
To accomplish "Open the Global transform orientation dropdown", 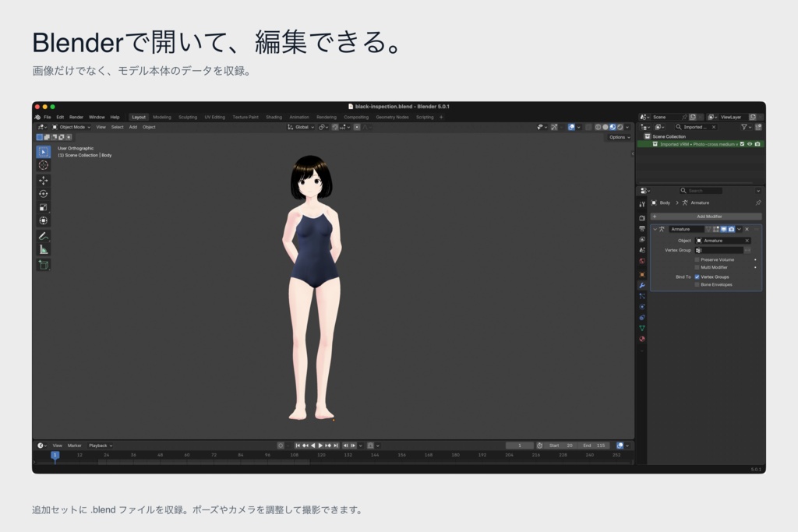I will (x=301, y=127).
